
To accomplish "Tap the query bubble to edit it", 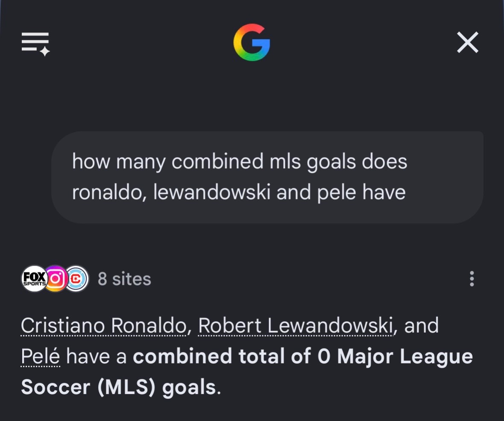I will [x=267, y=177].
